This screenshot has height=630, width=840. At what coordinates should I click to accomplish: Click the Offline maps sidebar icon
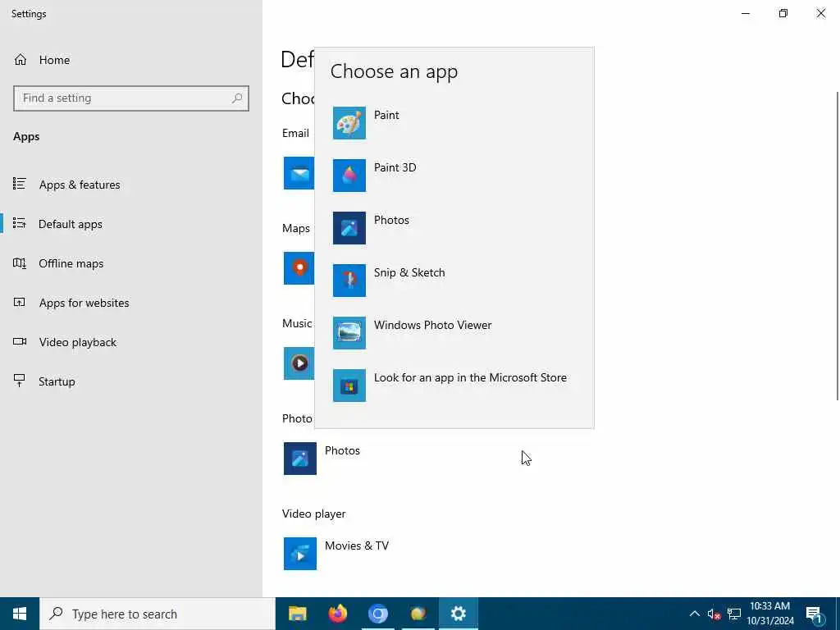[x=20, y=262]
